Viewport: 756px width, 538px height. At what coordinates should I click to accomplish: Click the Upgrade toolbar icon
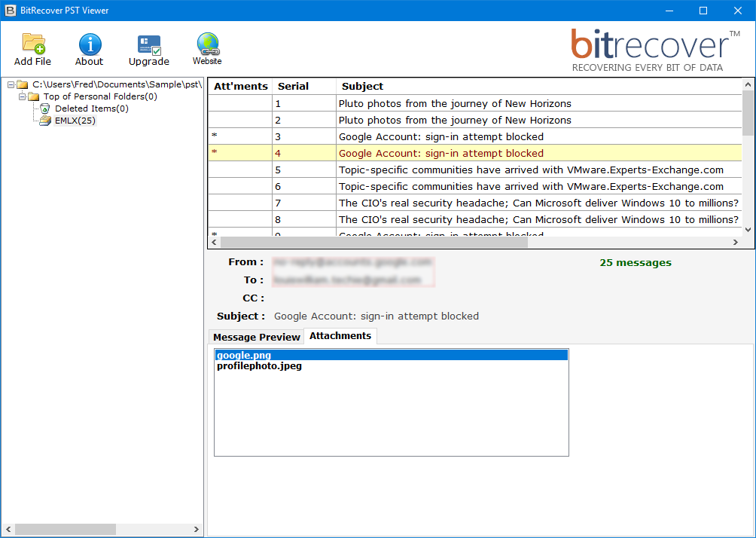(x=149, y=45)
